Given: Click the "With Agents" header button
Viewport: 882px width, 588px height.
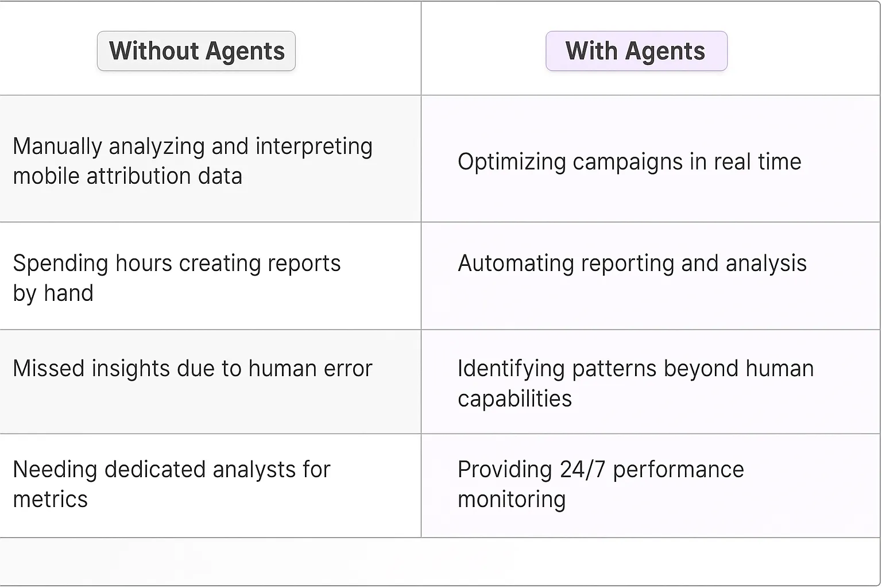Looking at the screenshot, I should point(636,51).
